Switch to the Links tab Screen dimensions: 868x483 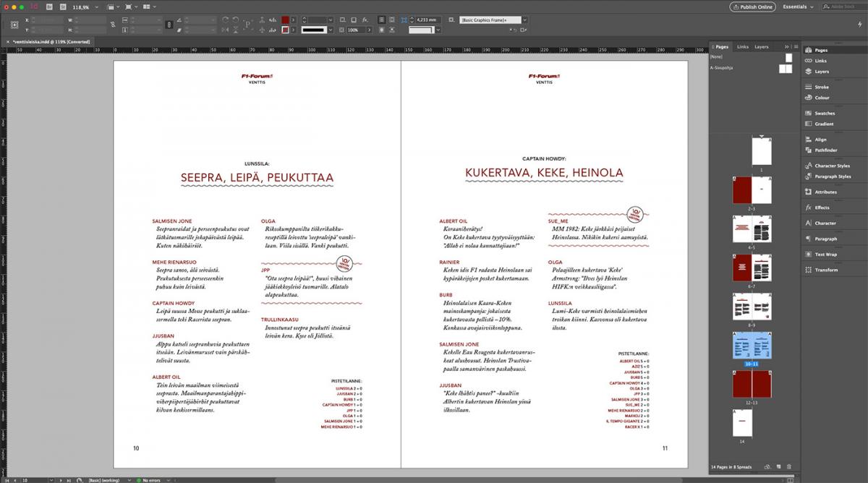point(743,46)
